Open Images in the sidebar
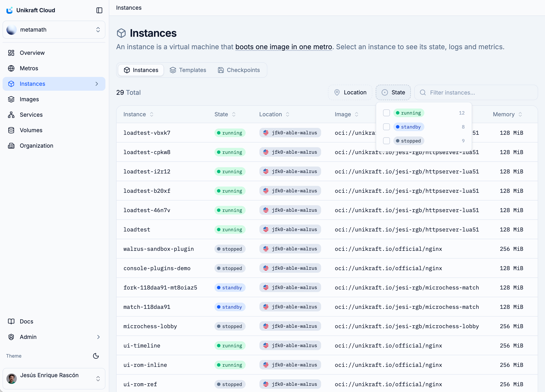The width and height of the screenshot is (545, 392). point(54,99)
